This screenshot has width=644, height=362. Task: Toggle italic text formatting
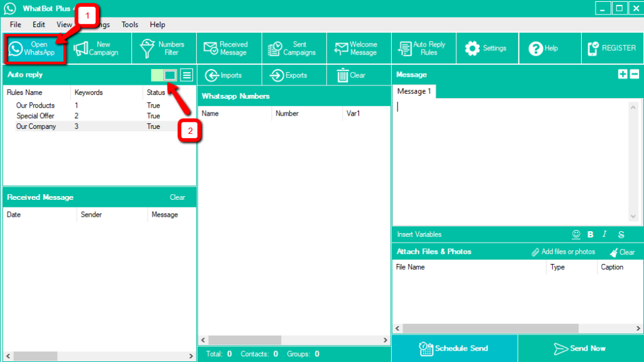coord(605,234)
